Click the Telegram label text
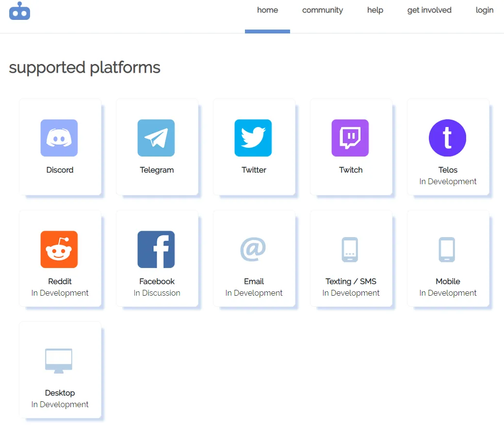This screenshot has width=504, height=428. point(157,170)
